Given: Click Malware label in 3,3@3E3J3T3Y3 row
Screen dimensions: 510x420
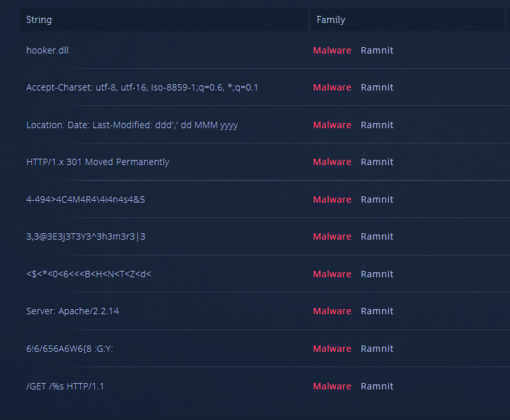Looking at the screenshot, I should pyautogui.click(x=332, y=236).
